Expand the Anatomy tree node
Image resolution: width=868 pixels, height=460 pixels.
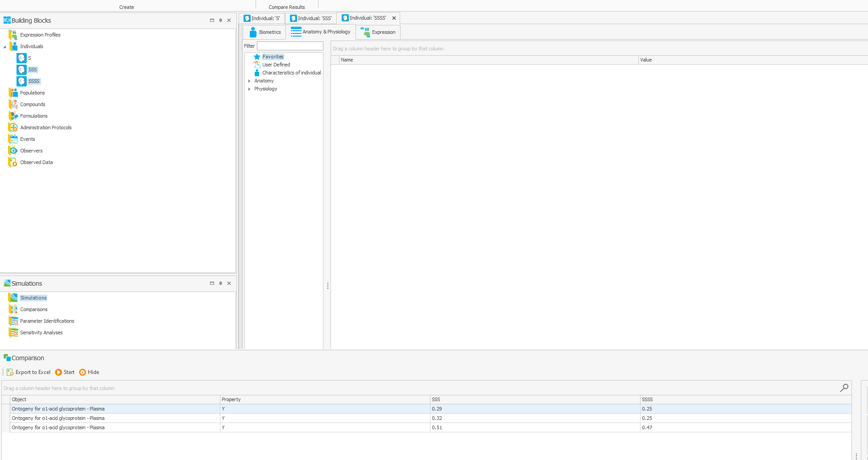(x=250, y=81)
